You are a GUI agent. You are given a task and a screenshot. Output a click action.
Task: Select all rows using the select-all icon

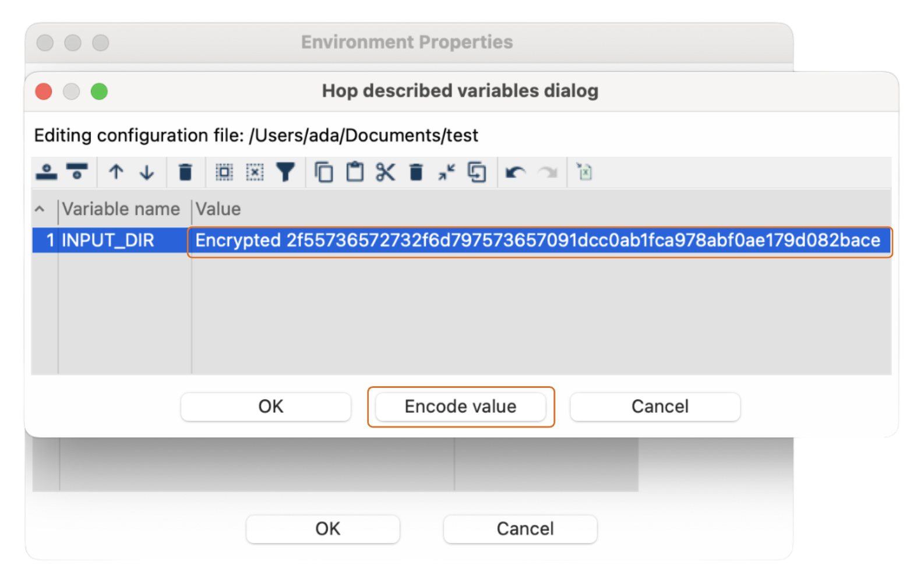[x=224, y=172]
